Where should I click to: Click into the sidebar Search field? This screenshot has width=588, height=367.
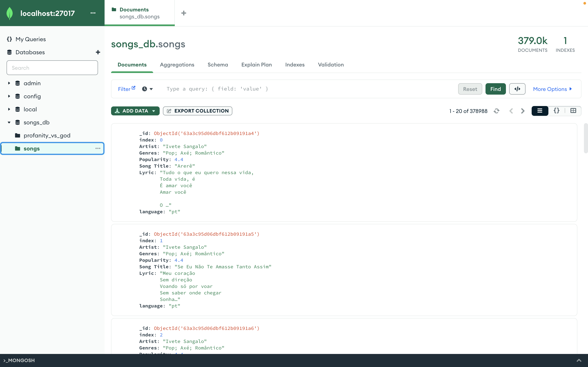click(x=52, y=67)
